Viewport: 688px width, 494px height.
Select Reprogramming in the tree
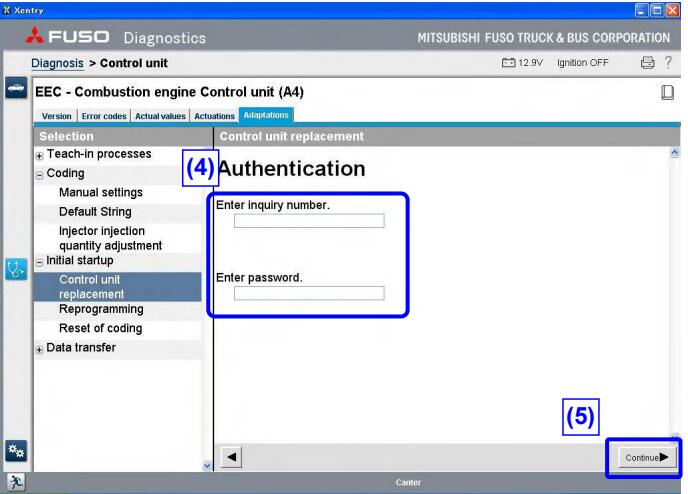(101, 309)
